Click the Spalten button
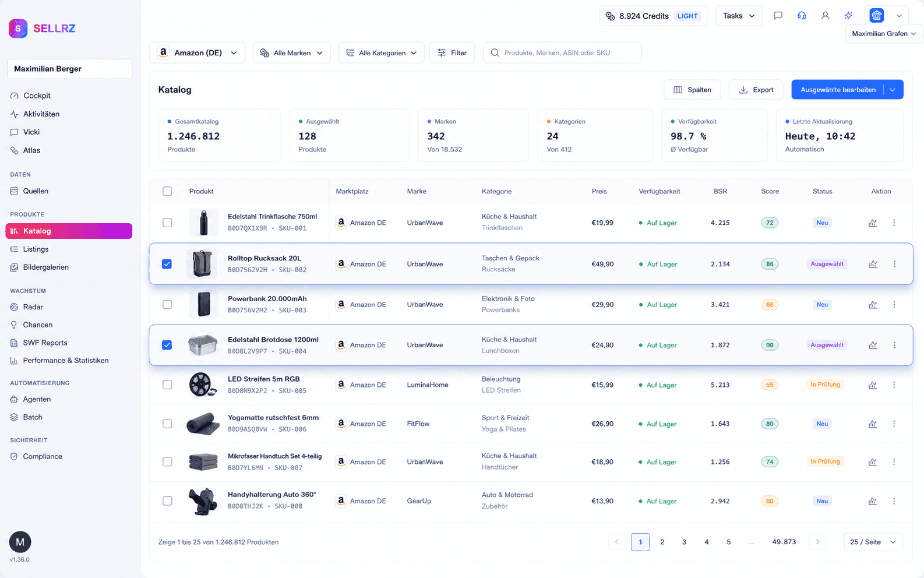 (x=692, y=90)
